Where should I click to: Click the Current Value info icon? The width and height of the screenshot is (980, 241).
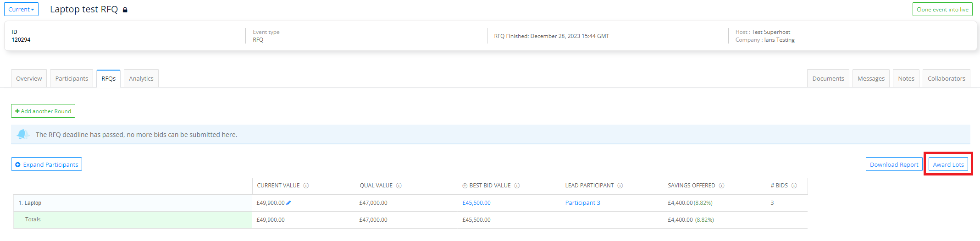point(306,186)
